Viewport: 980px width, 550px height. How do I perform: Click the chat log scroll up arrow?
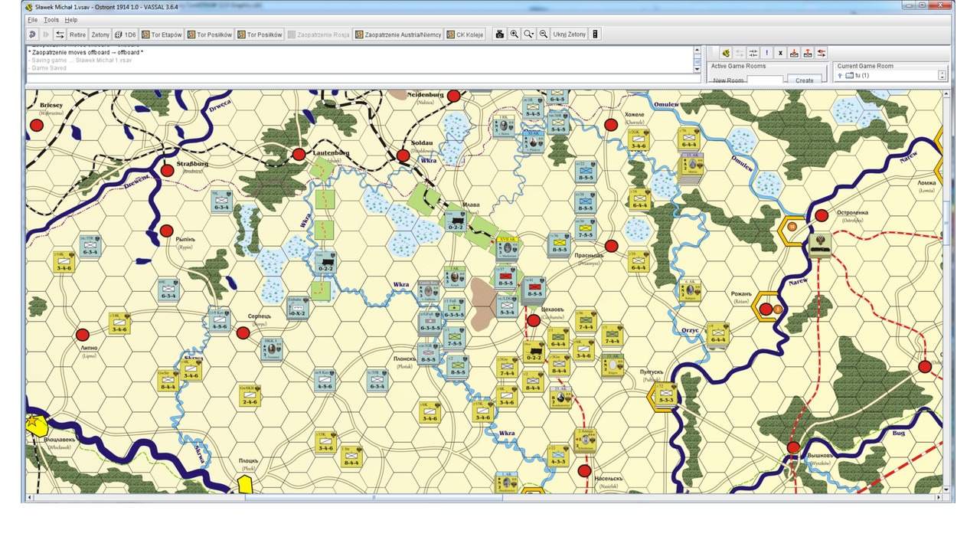pyautogui.click(x=697, y=51)
